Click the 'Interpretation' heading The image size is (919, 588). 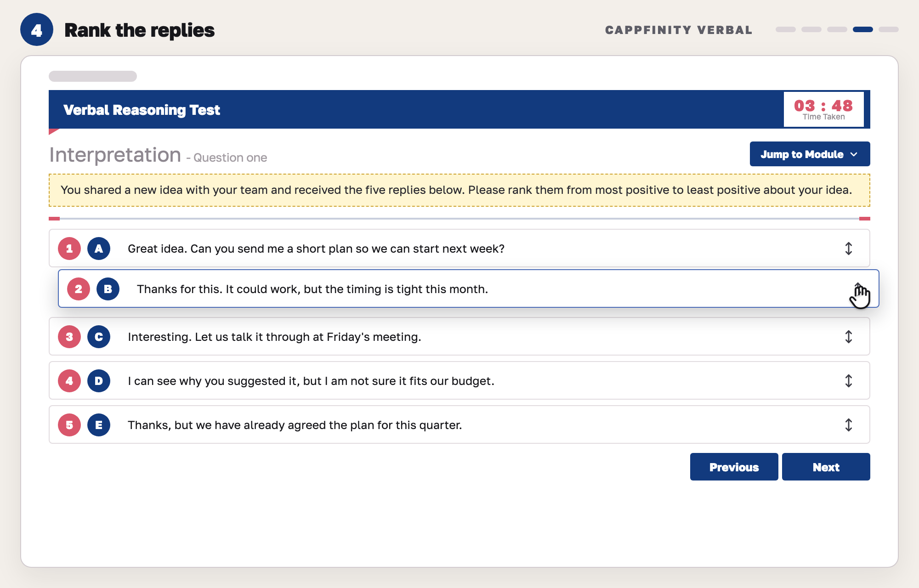115,155
